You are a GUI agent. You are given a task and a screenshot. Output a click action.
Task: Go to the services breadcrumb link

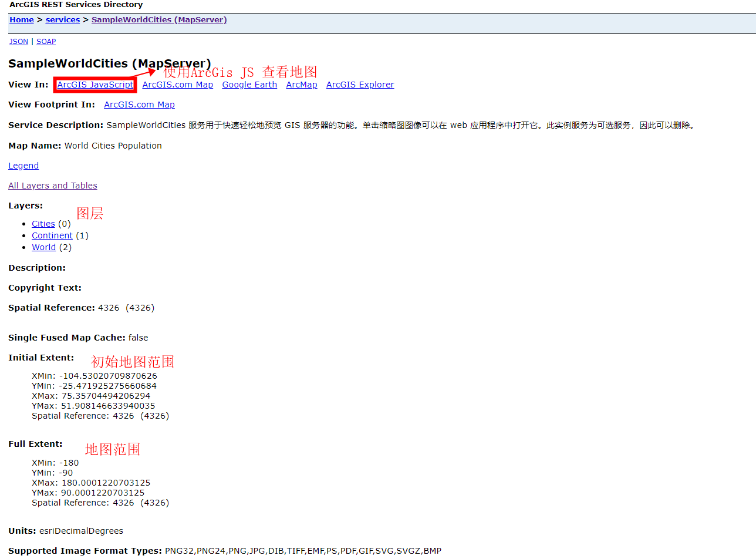pyautogui.click(x=63, y=20)
